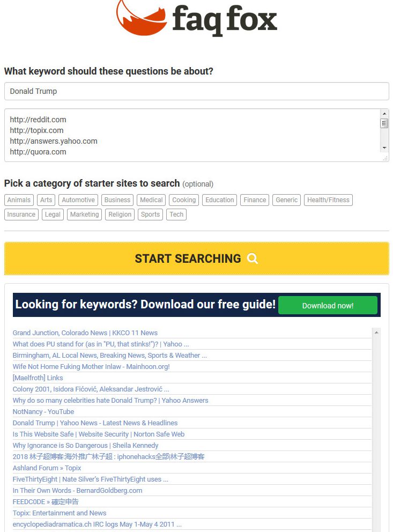
Task: Click the Download now! button
Action: [328, 305]
